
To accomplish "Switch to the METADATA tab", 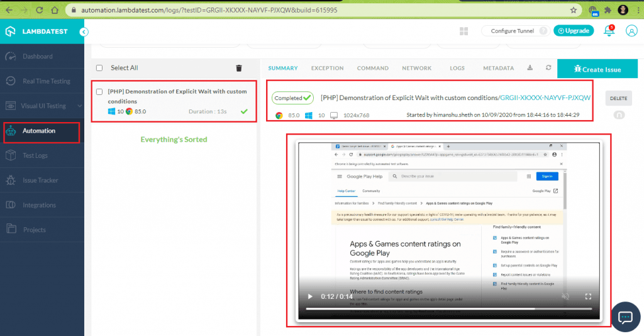I will tap(498, 68).
